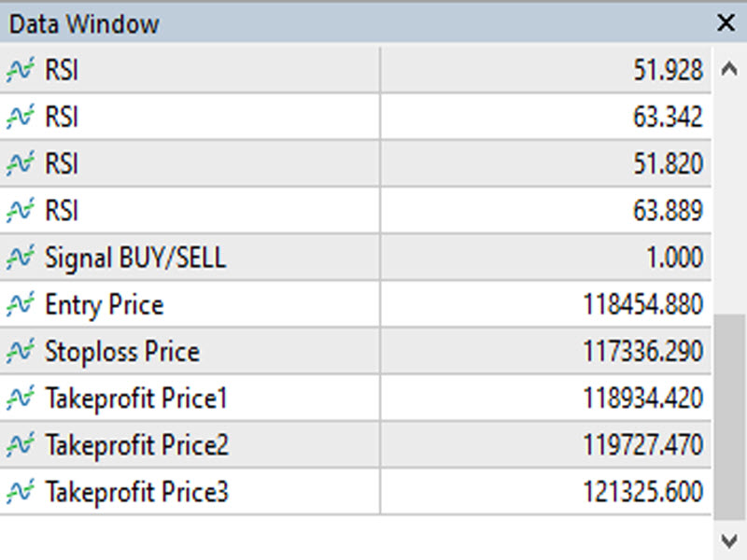Close the Data Window panel
The height and width of the screenshot is (560, 747).
click(726, 23)
